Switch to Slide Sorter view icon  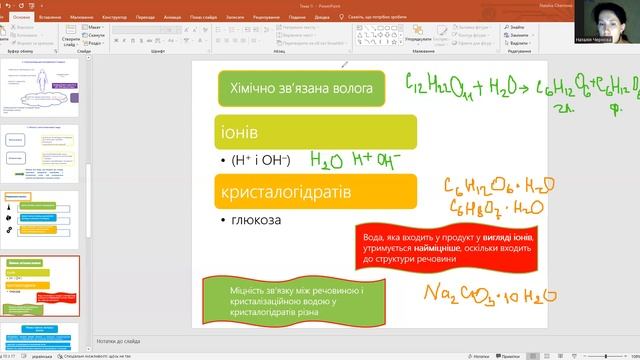coord(547,356)
